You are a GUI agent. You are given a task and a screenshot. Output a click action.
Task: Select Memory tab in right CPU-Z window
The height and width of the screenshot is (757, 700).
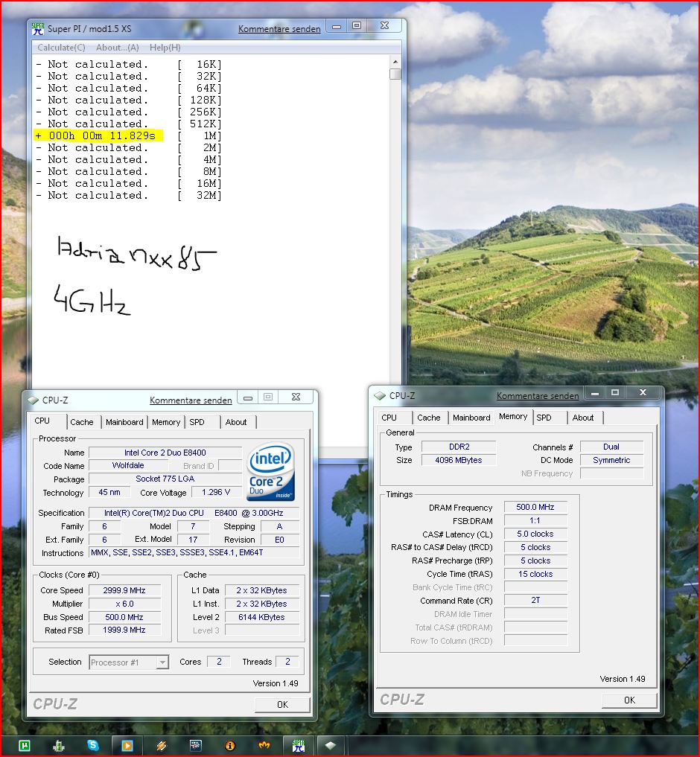pos(513,417)
